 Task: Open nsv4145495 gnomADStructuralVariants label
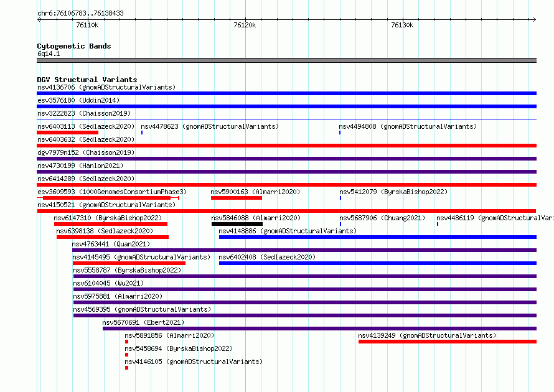point(141,257)
